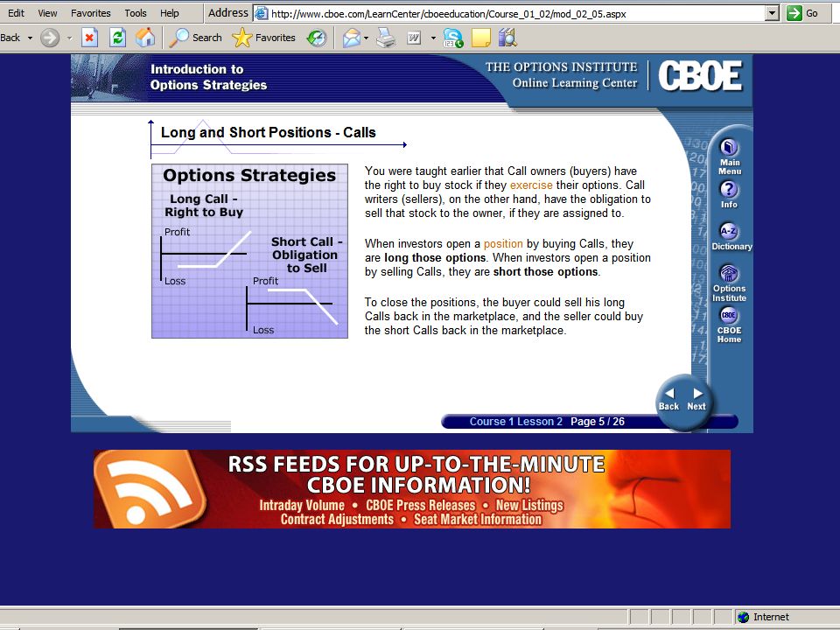Screen dimensions: 840x630
Task: Open the Favorites star toolbar button
Action: click(x=264, y=38)
